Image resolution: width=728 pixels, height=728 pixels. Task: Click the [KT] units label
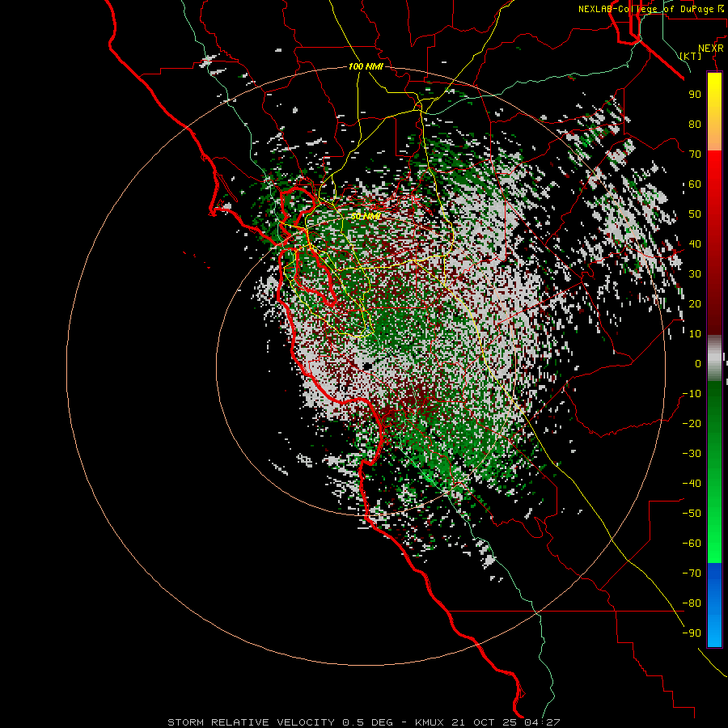point(691,56)
